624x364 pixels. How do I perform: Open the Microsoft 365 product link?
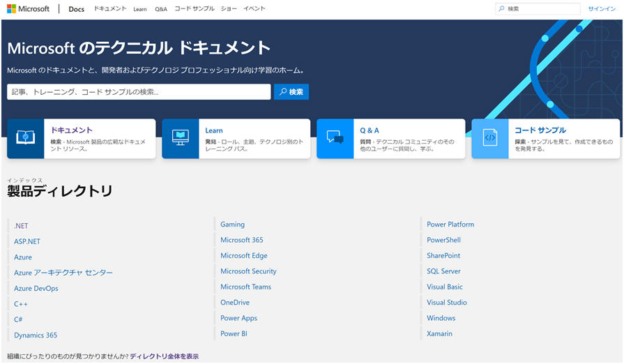click(242, 240)
